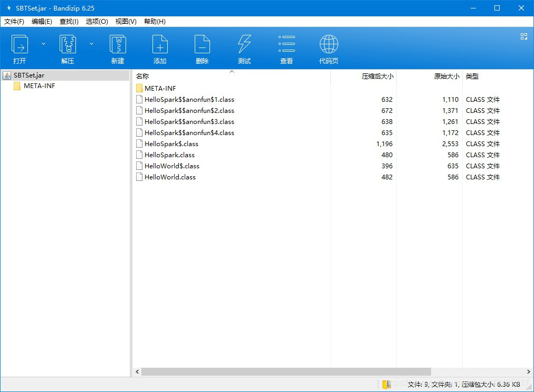Click horizontal scrollbar right arrow

coord(528,371)
